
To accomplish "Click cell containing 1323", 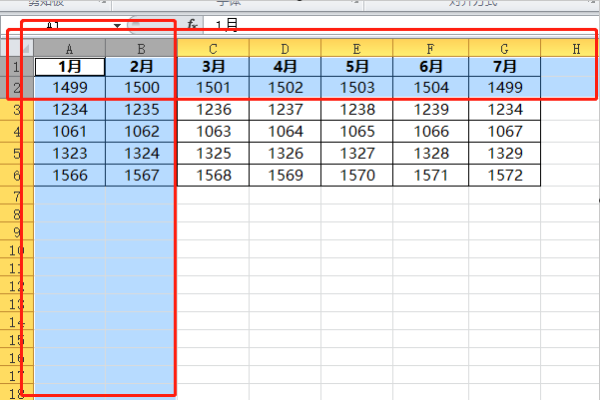I will [x=70, y=153].
